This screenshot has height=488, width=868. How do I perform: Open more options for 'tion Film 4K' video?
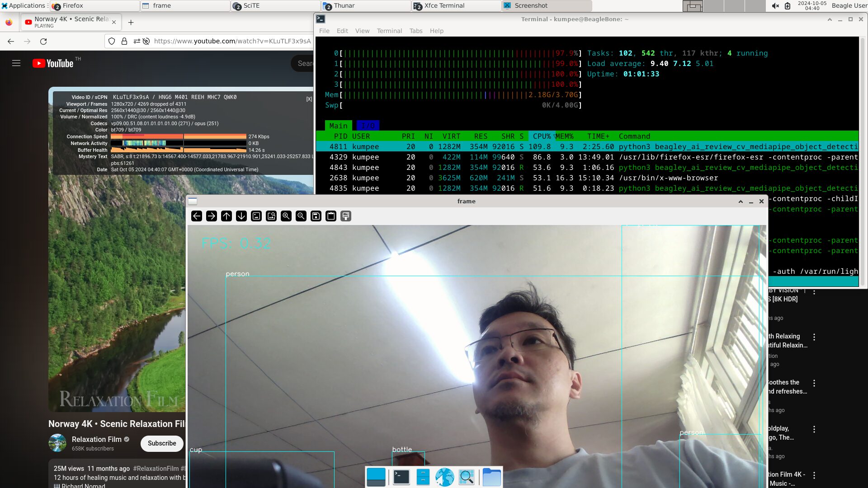(x=814, y=475)
